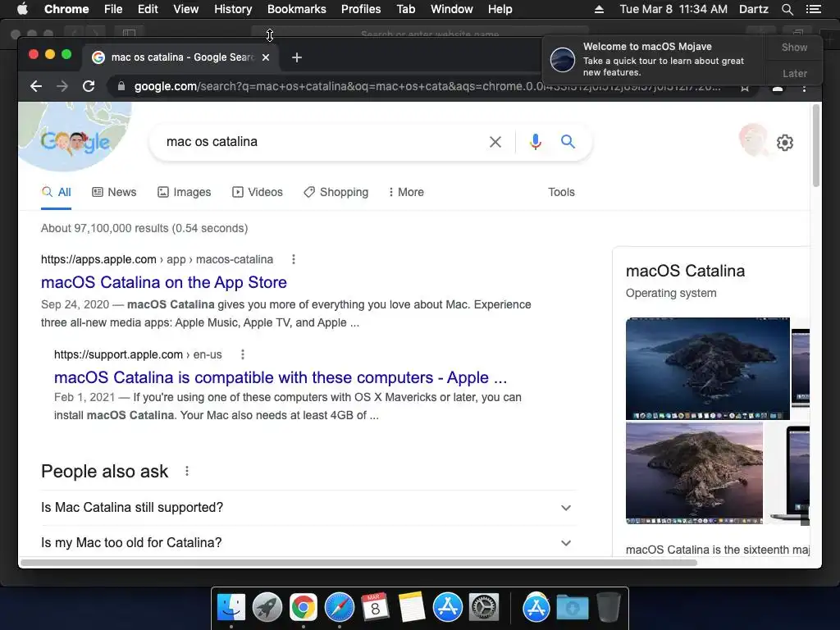
Task: Open About menu next to People also ask
Action: 187,472
